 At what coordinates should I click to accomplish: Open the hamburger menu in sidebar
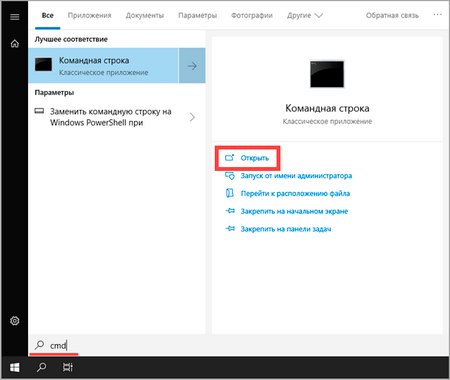point(15,17)
